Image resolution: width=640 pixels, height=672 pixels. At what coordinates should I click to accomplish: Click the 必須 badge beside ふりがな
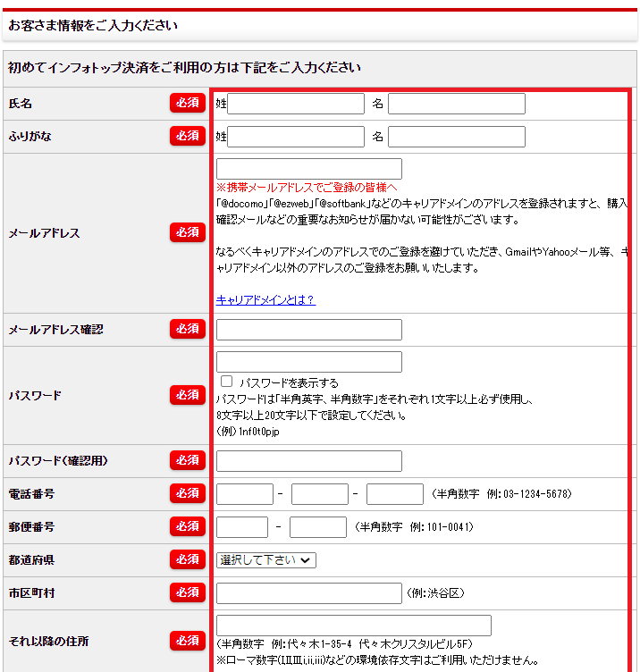(x=188, y=136)
